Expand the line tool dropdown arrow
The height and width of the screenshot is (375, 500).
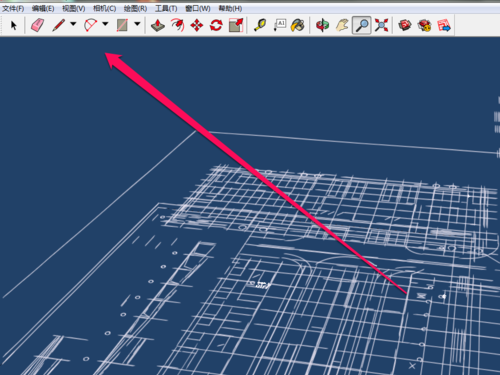point(73,24)
